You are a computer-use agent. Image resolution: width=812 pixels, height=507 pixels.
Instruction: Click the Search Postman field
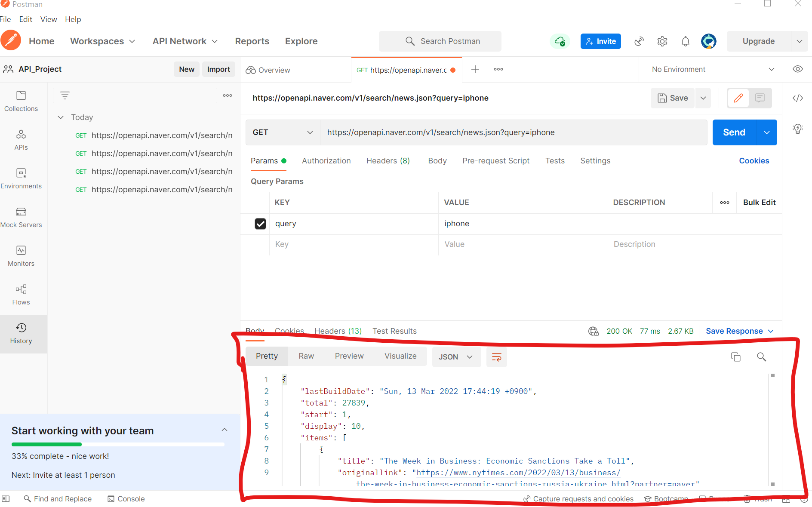[x=440, y=41]
